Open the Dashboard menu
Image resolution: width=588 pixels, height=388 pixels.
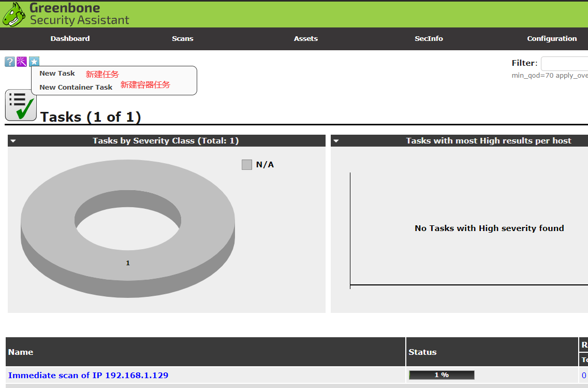pos(70,39)
